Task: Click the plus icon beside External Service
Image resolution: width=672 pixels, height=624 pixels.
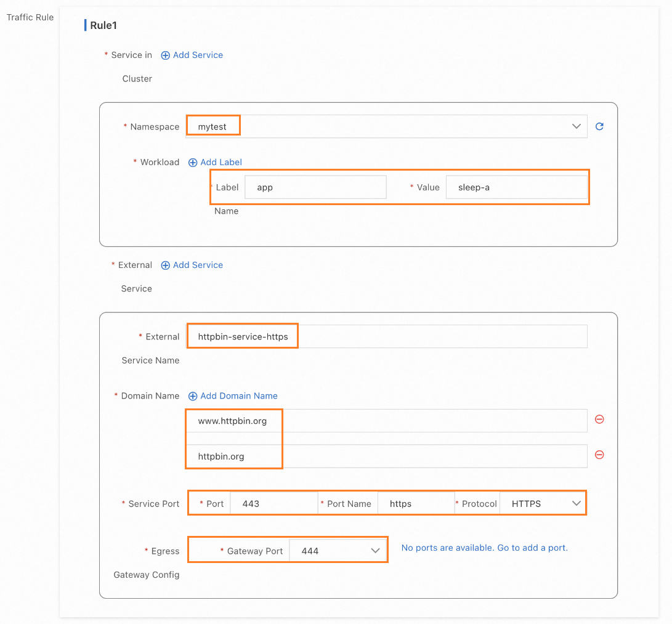Action: coord(165,265)
